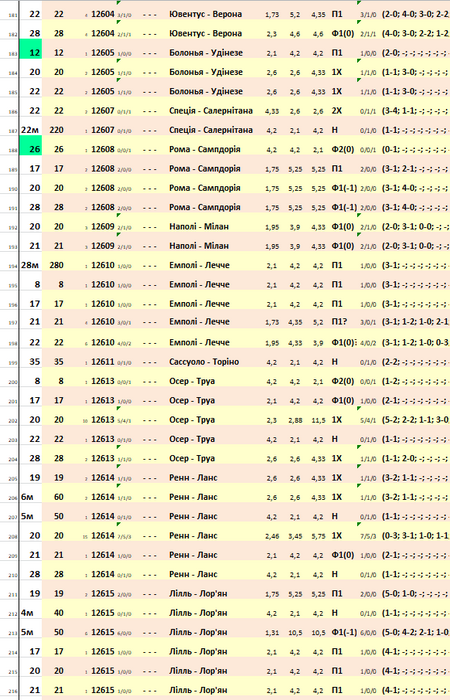Click Ювентус - Верона in the 2,3 odds row
Image resolution: width=450 pixels, height=700 pixels.
coord(205,33)
